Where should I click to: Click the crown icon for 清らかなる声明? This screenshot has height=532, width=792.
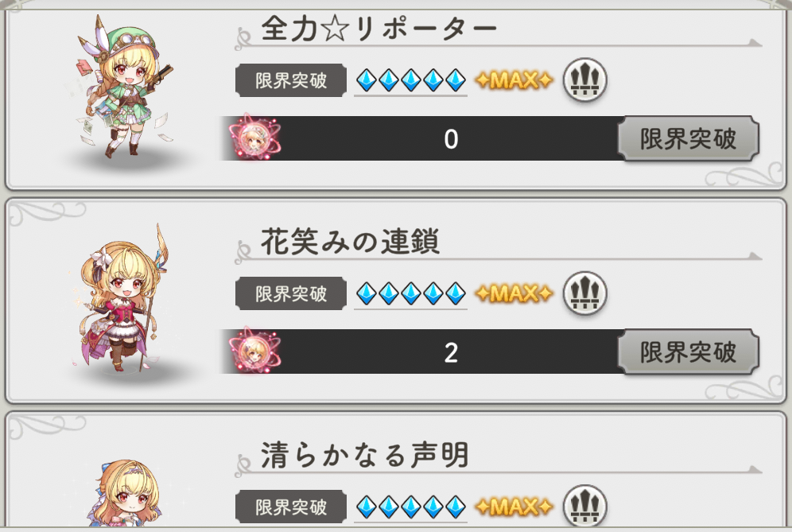(585, 505)
